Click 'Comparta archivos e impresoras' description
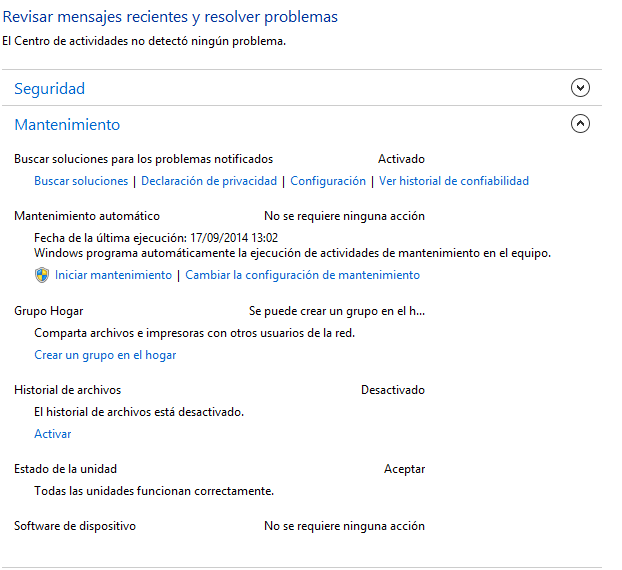Image resolution: width=622 pixels, height=570 pixels. (194, 333)
